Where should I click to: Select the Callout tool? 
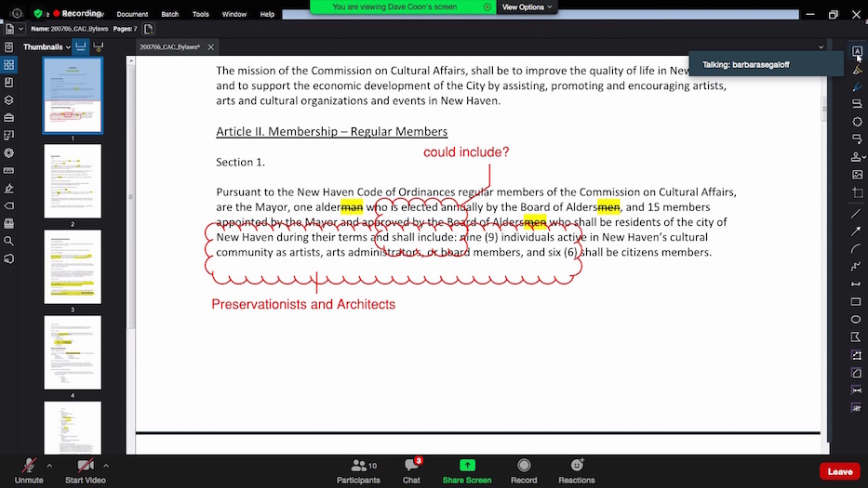(857, 138)
